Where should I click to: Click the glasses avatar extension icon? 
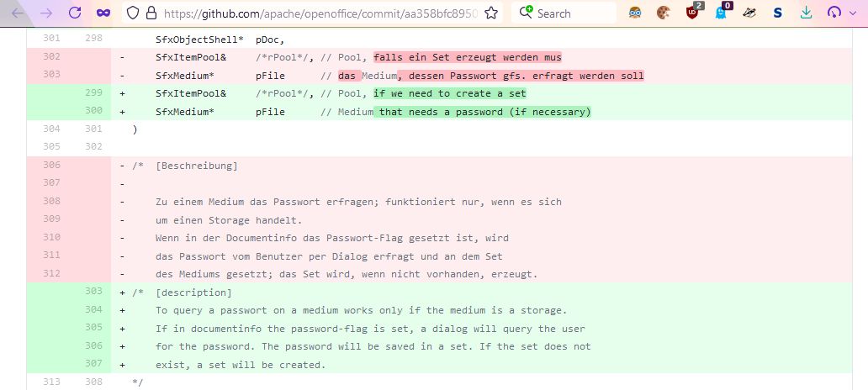coord(636,13)
